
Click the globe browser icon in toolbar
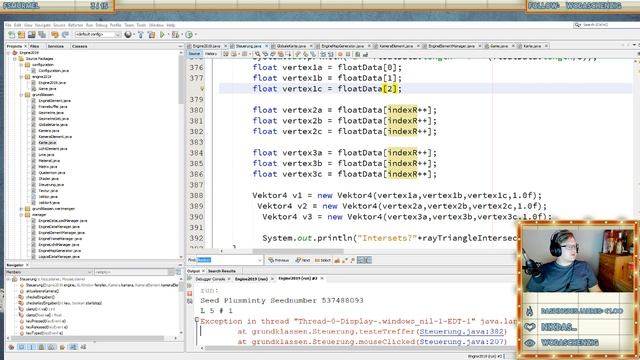(128, 35)
